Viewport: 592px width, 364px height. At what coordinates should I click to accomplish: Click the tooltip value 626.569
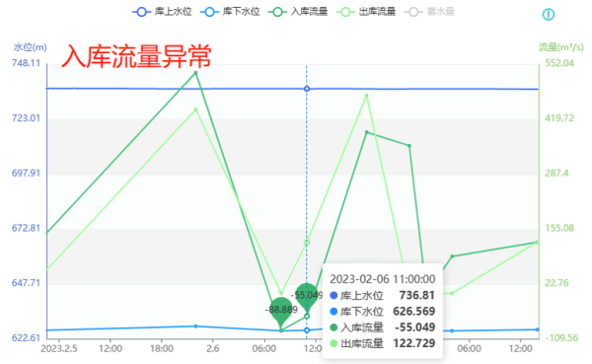(414, 311)
